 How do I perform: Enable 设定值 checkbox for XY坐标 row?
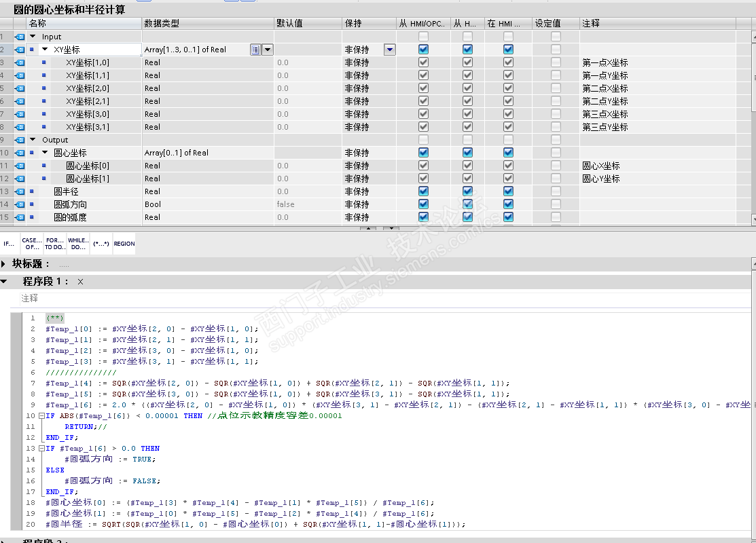pyautogui.click(x=556, y=49)
